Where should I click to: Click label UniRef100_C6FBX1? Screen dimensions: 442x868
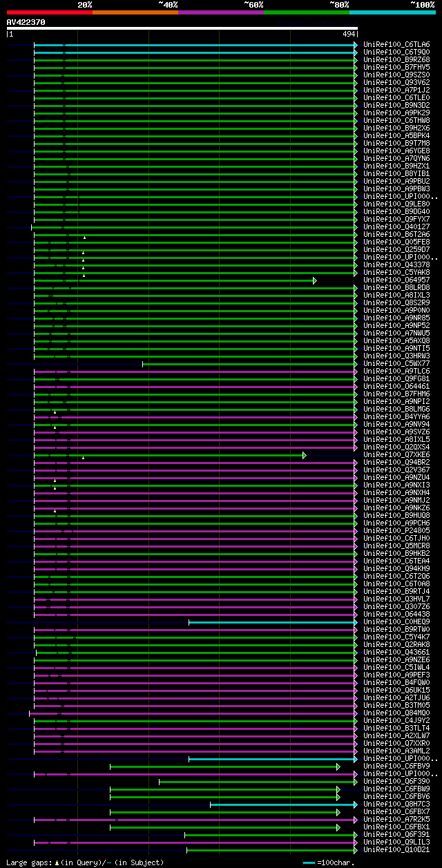(x=396, y=827)
